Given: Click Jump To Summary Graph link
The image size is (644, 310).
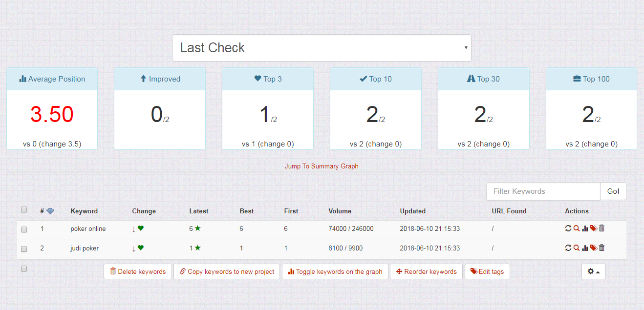Looking at the screenshot, I should [322, 166].
